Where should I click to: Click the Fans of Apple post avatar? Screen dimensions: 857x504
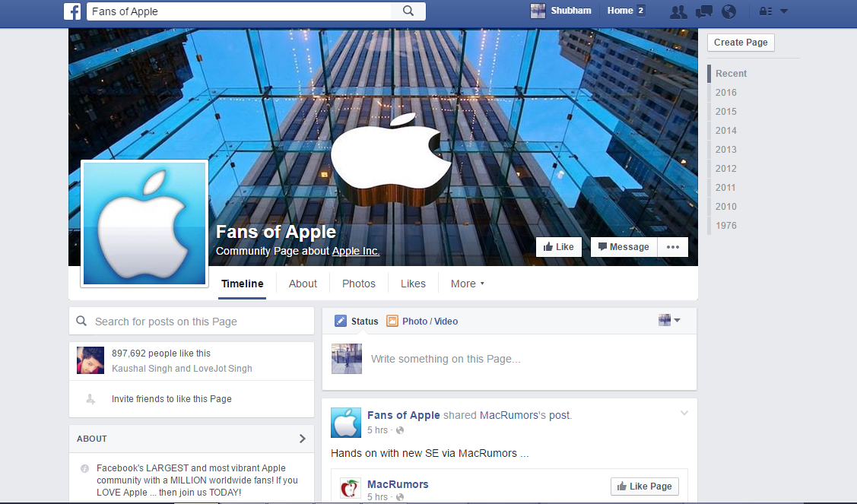[x=346, y=423]
